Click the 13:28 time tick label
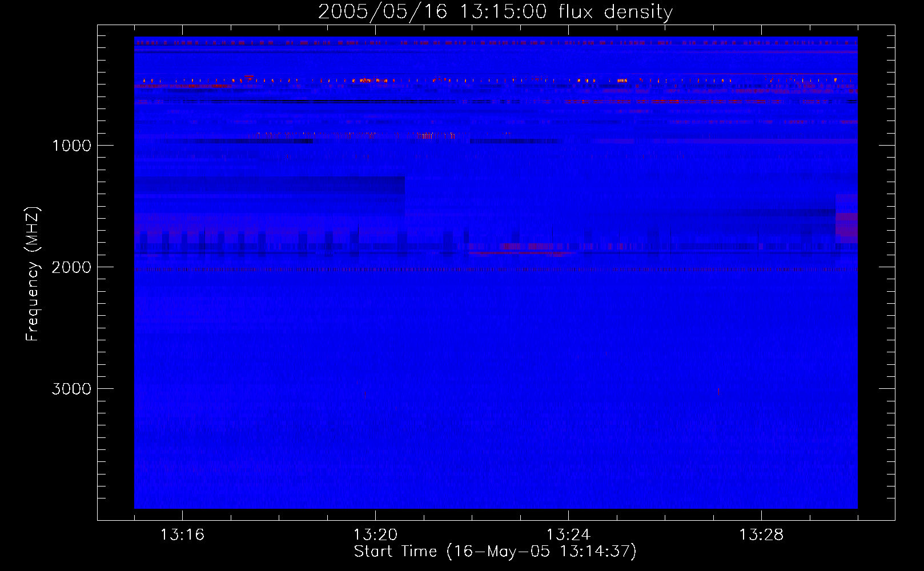 tap(761, 534)
